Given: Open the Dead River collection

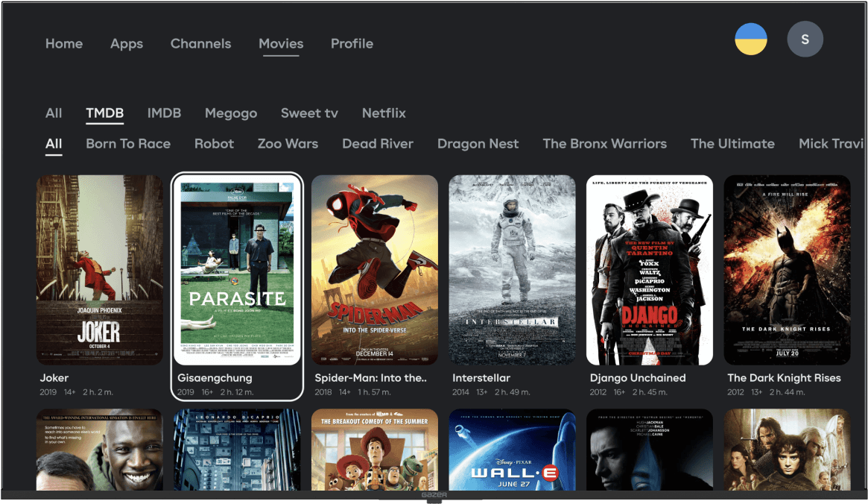Looking at the screenshot, I should click(378, 144).
